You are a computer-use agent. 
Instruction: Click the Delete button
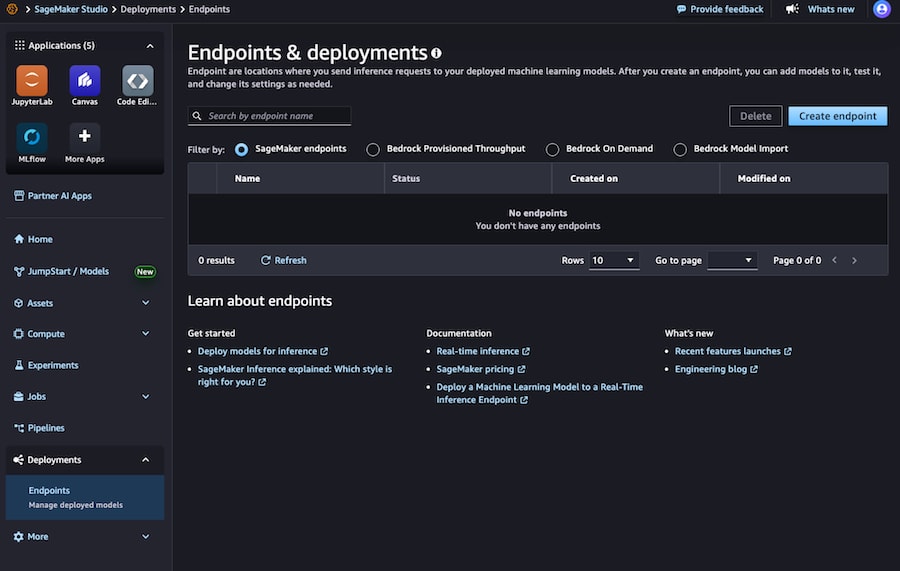coord(755,116)
